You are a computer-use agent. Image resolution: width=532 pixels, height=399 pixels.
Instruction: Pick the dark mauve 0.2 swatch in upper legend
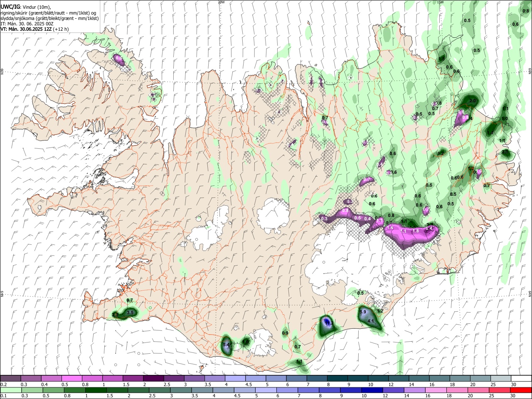click(x=10, y=379)
